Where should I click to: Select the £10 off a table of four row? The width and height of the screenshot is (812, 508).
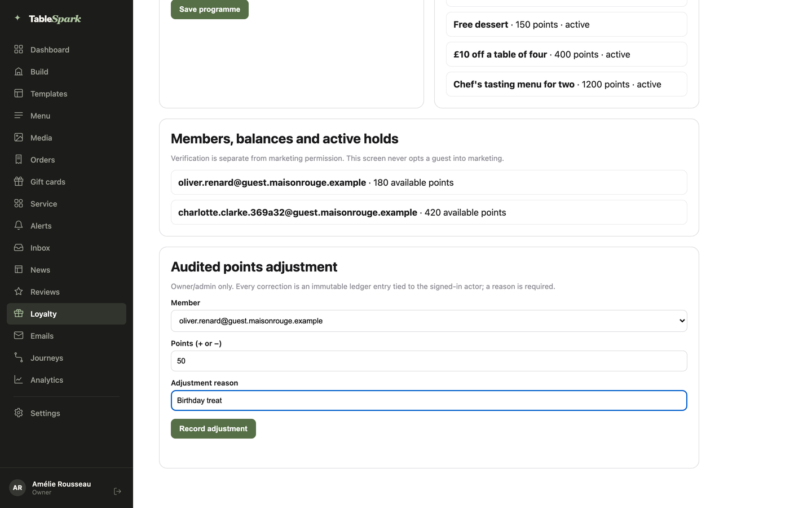(x=567, y=54)
